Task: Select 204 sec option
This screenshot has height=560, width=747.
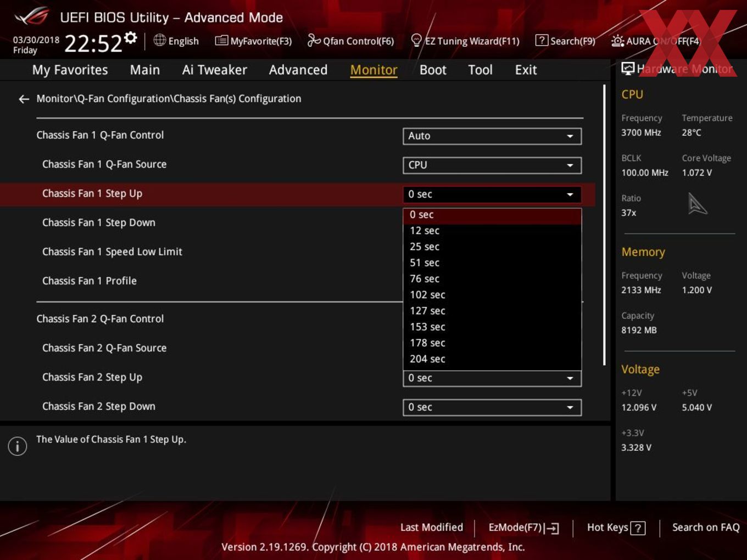Action: [x=492, y=359]
